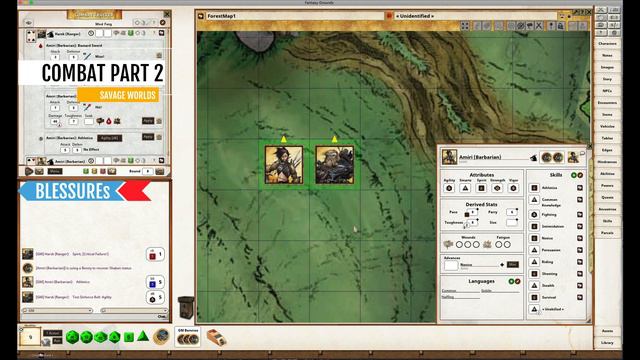The width and height of the screenshot is (640, 360).
Task: Click the Chat button
Action: [x=162, y=317]
